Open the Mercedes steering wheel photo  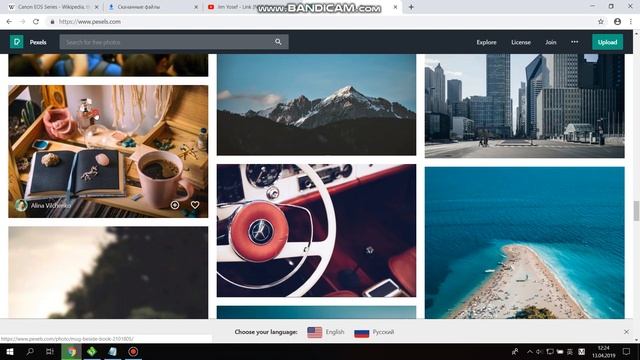tap(316, 230)
